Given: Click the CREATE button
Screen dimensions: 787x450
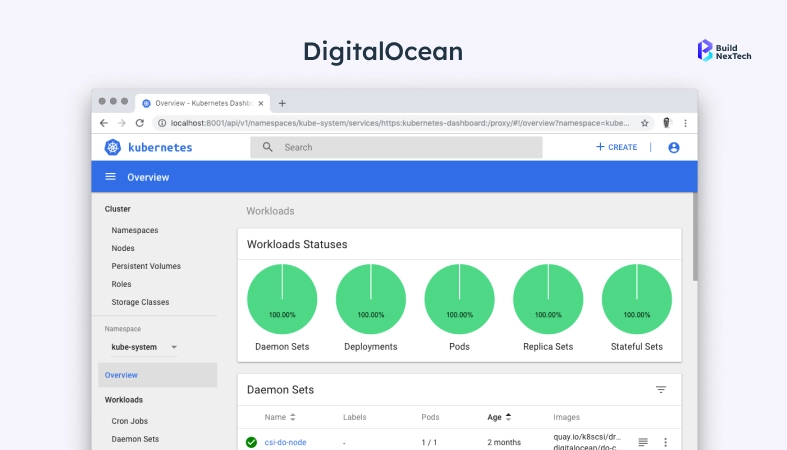Looking at the screenshot, I should 616,147.
